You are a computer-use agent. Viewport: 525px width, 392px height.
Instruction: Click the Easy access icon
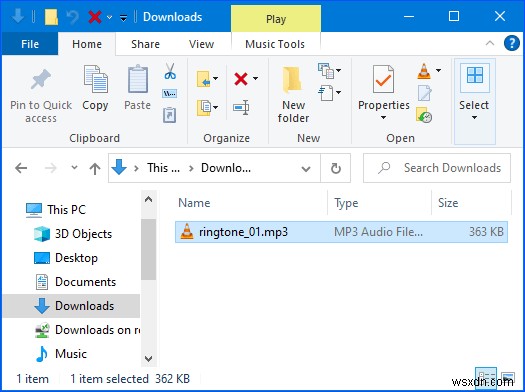point(326,92)
